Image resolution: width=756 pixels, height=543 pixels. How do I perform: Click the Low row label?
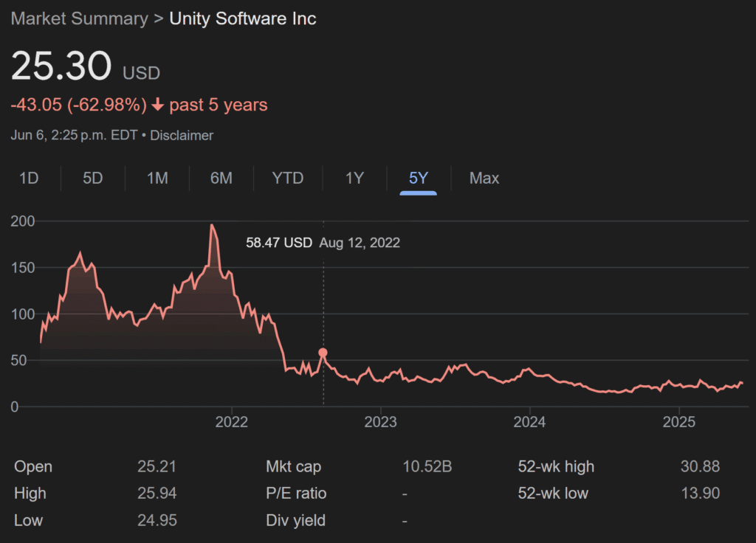29,520
